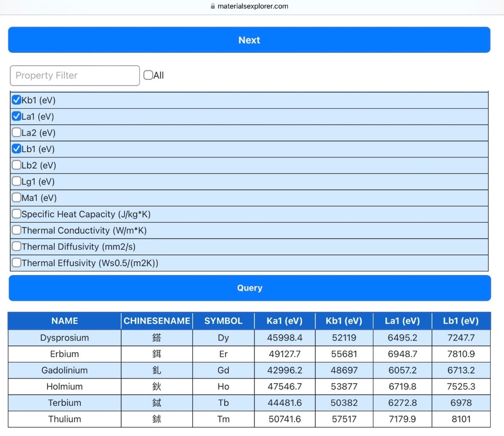Viewport: 504px width, 436px height.
Task: Click the 44481.6 value for Terbium
Action: click(285, 403)
